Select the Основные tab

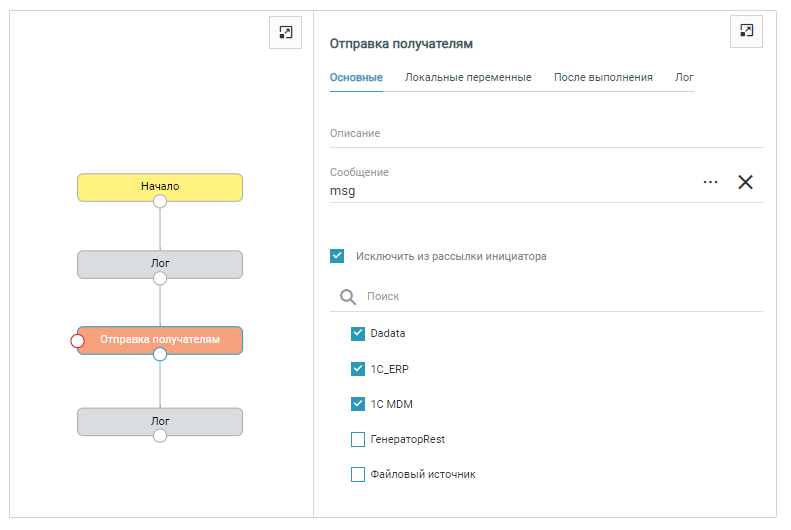(x=356, y=77)
